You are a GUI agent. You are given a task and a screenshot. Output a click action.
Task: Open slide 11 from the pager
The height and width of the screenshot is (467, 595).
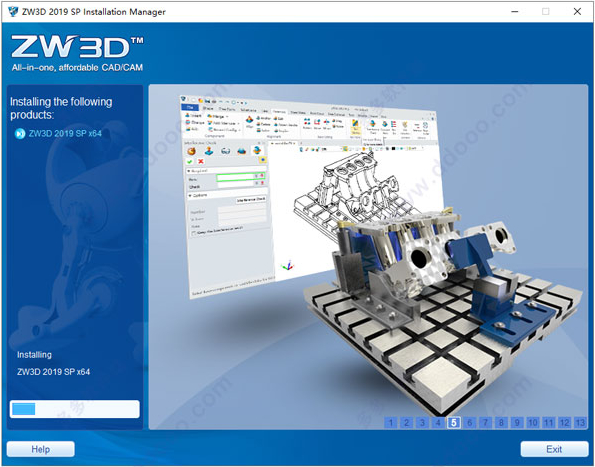pos(549,423)
